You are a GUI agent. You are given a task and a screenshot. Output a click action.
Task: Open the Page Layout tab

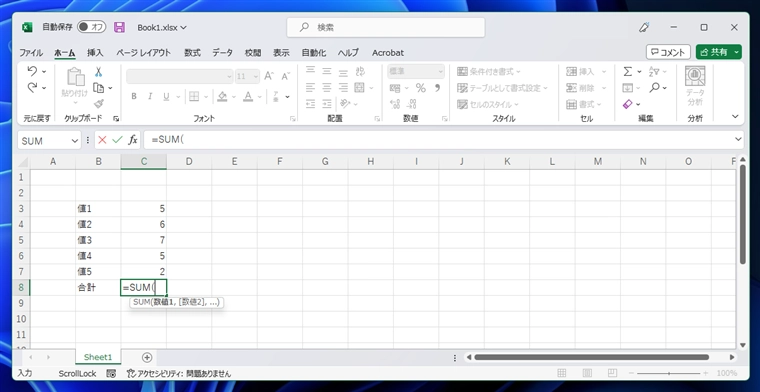click(143, 53)
